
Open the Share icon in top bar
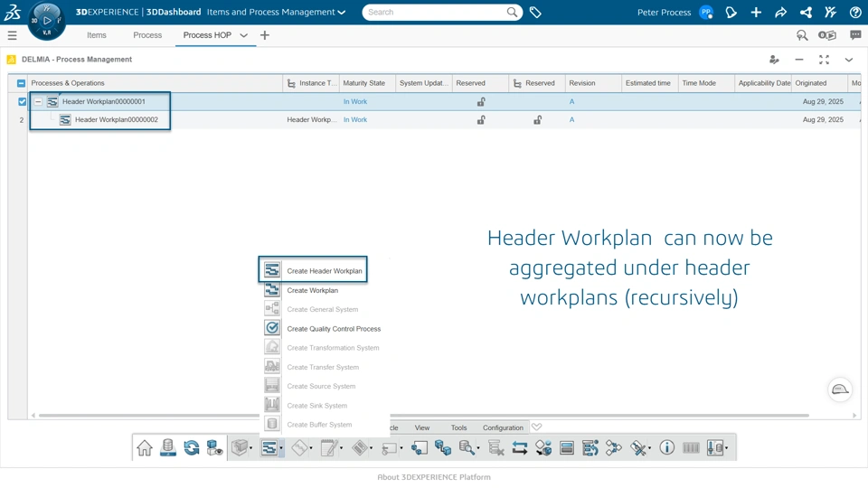coord(806,13)
